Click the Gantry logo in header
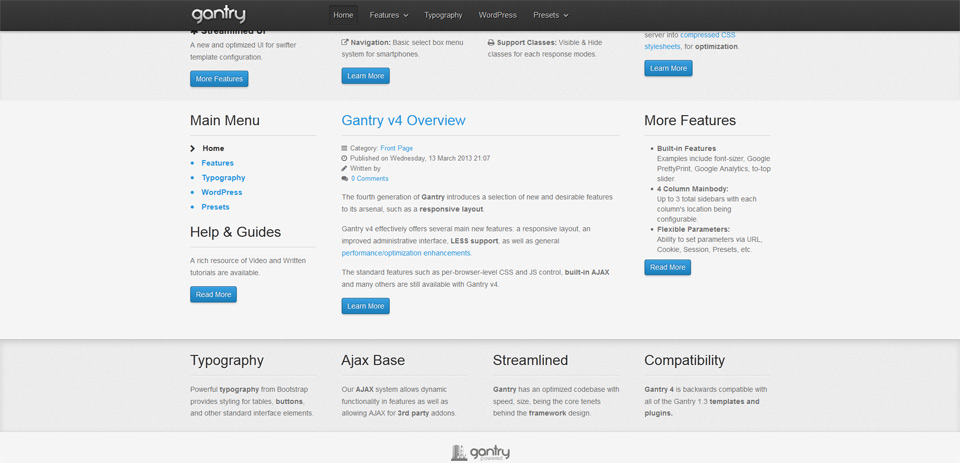Image resolution: width=960 pixels, height=463 pixels. (218, 15)
